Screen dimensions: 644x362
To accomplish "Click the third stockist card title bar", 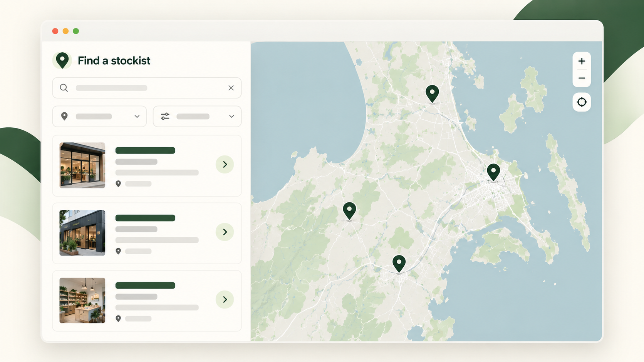I will 145,285.
